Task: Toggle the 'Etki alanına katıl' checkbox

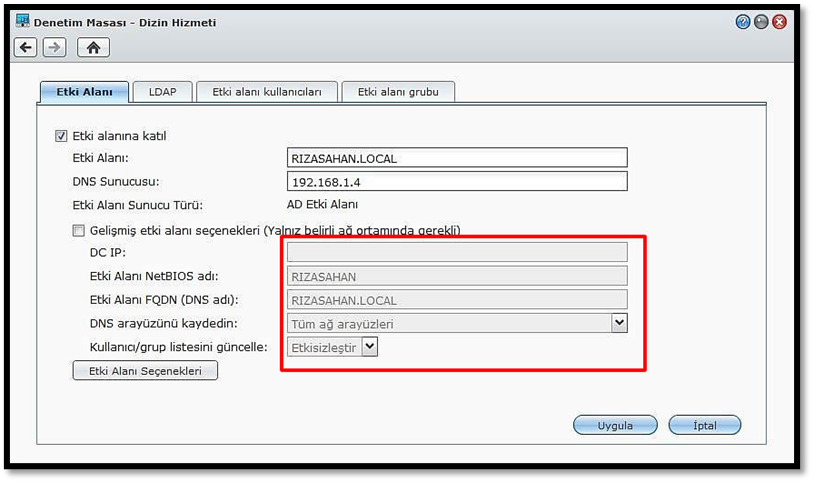Action: pos(61,136)
